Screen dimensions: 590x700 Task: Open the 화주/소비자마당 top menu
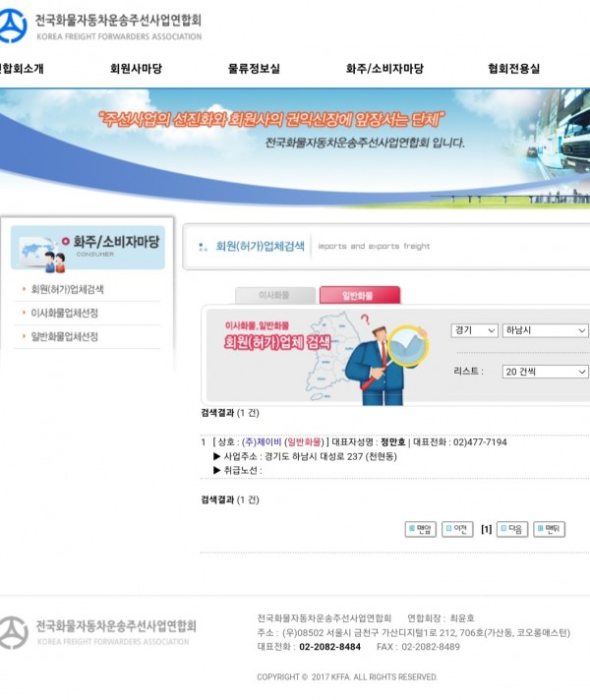pyautogui.click(x=384, y=69)
